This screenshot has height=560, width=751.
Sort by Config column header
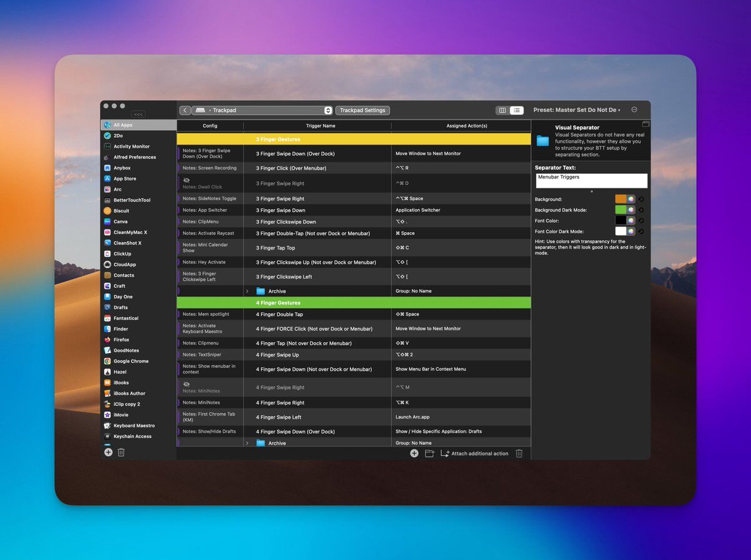click(x=210, y=126)
